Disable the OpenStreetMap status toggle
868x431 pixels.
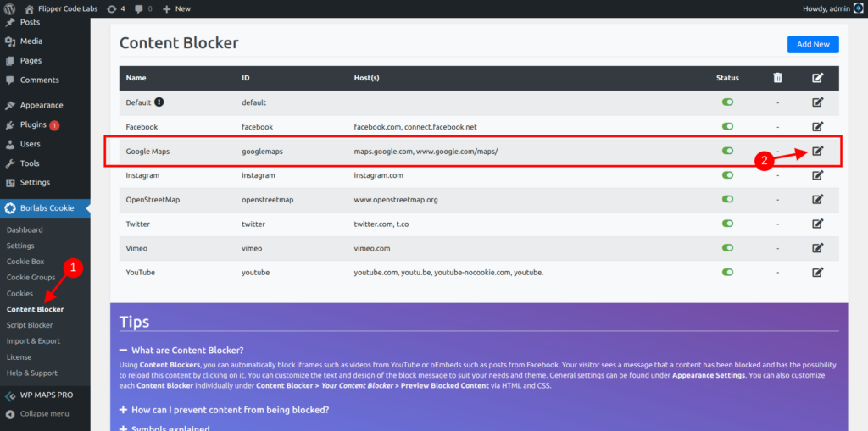(x=727, y=199)
